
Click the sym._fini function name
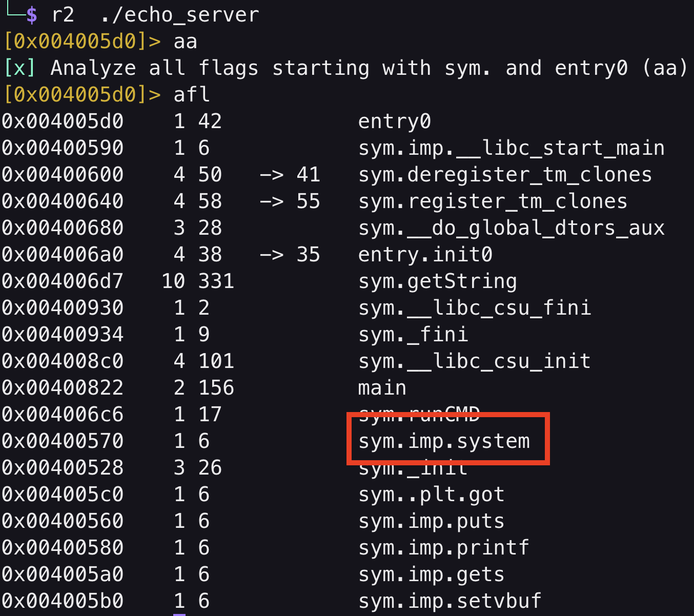click(x=413, y=335)
